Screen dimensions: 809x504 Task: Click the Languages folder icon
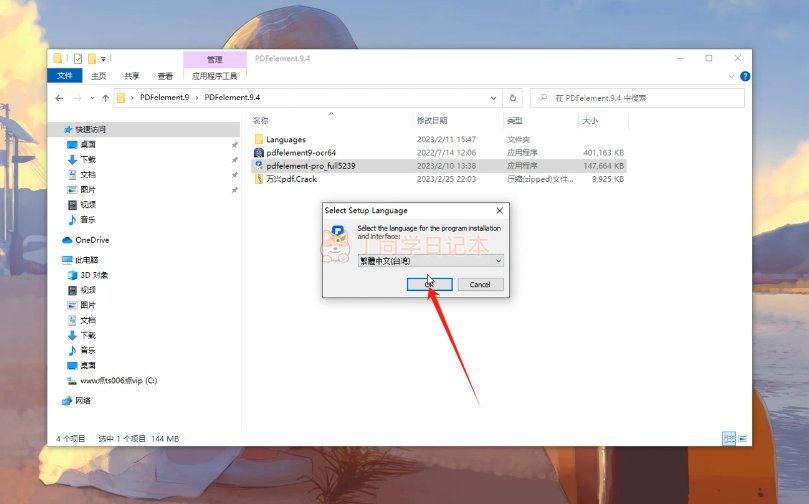coord(259,139)
